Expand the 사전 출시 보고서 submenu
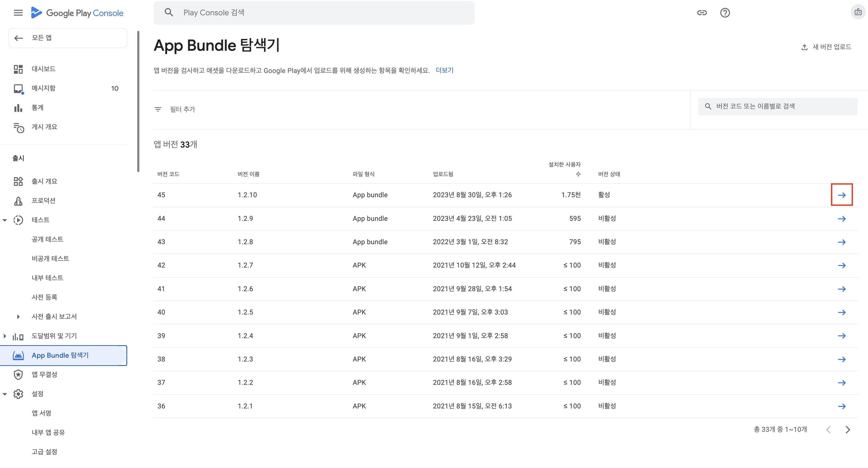Viewport: 868px width, 468px height. [18, 317]
